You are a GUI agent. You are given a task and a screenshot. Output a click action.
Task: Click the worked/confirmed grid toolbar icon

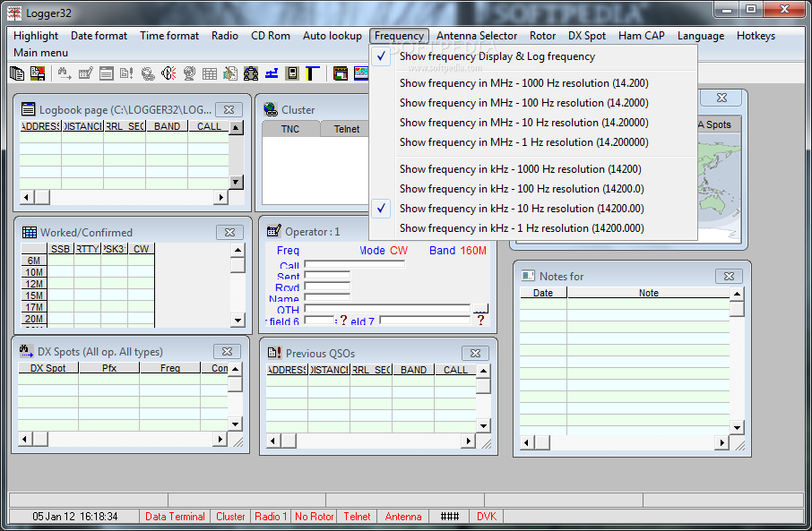210,73
